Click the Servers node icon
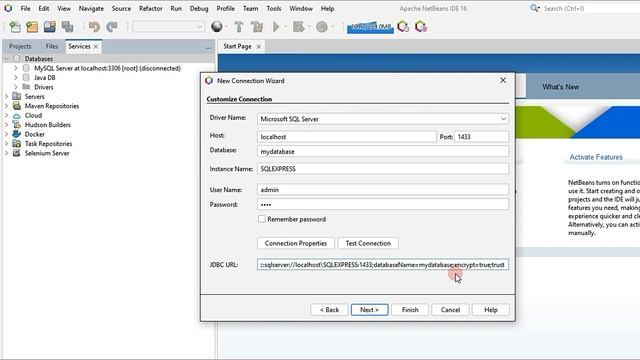640x360 pixels. click(17, 96)
